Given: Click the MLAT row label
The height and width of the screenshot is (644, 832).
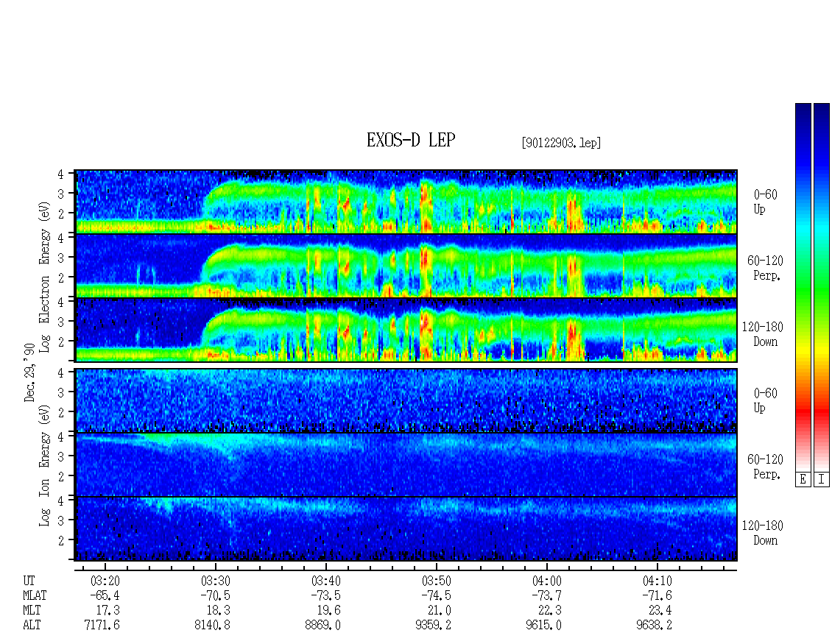Looking at the screenshot, I should 35,595.
